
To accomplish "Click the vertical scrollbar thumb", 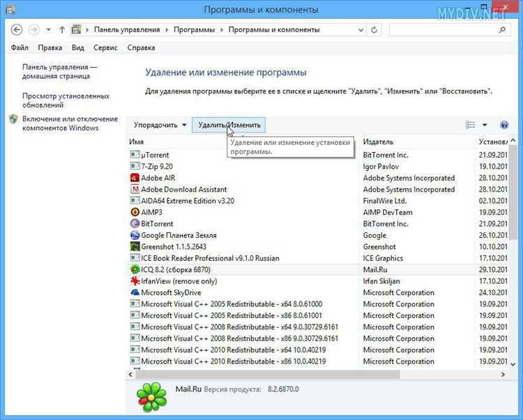I will (513, 192).
